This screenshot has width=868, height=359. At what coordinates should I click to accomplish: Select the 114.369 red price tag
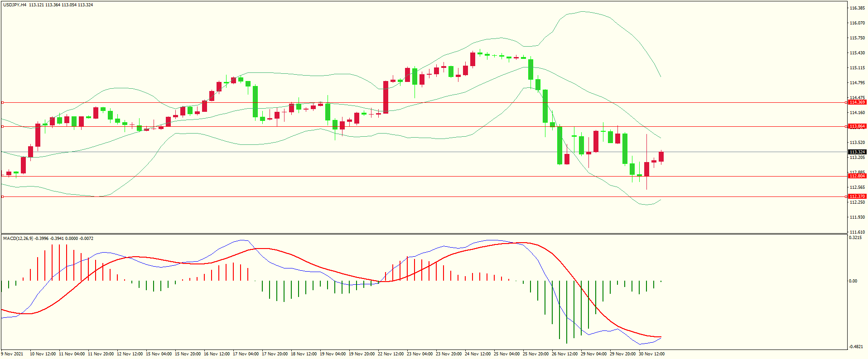click(857, 102)
